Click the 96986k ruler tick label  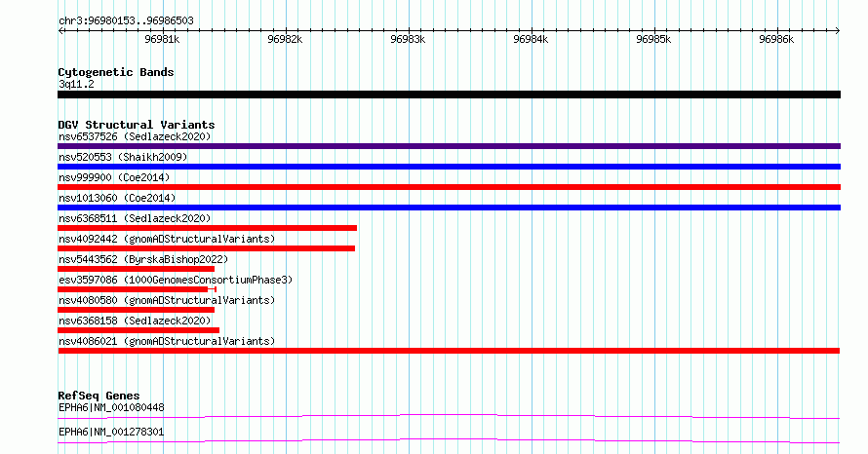pyautogui.click(x=776, y=39)
